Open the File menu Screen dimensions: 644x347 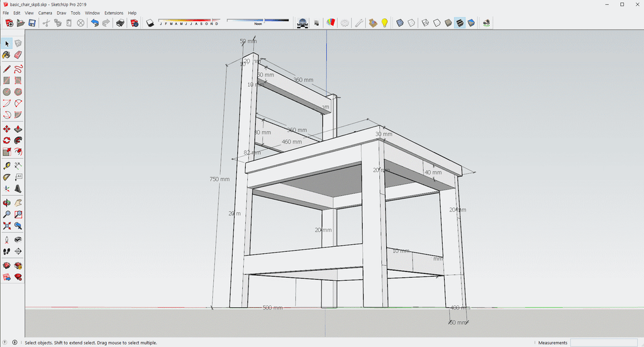pyautogui.click(x=6, y=13)
